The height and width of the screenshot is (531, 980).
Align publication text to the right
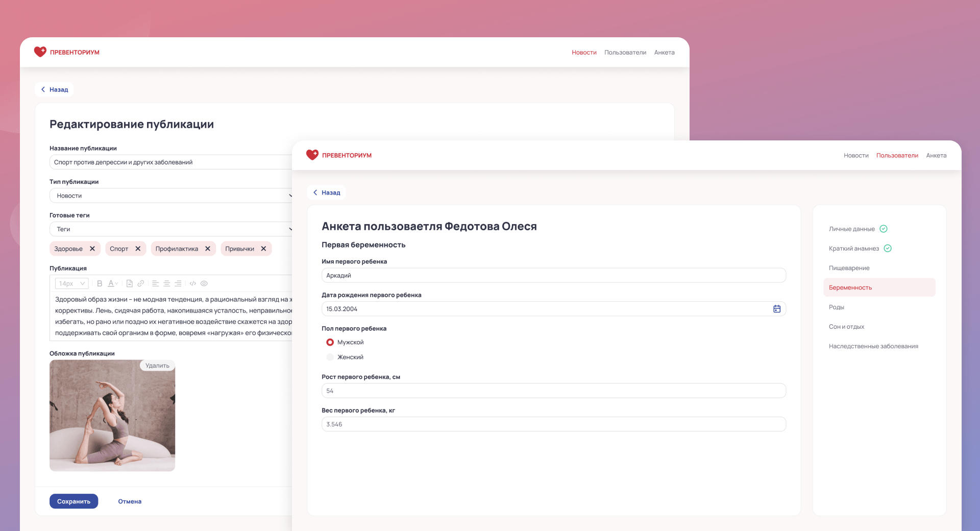[178, 283]
